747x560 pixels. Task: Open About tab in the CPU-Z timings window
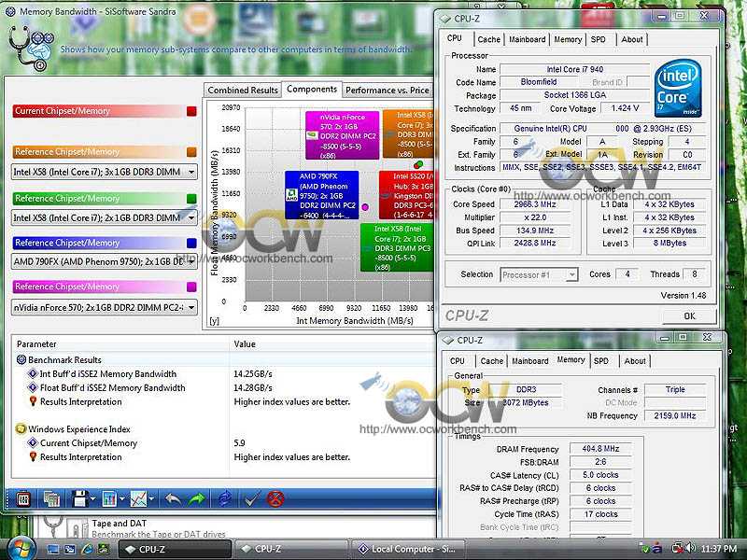point(635,361)
